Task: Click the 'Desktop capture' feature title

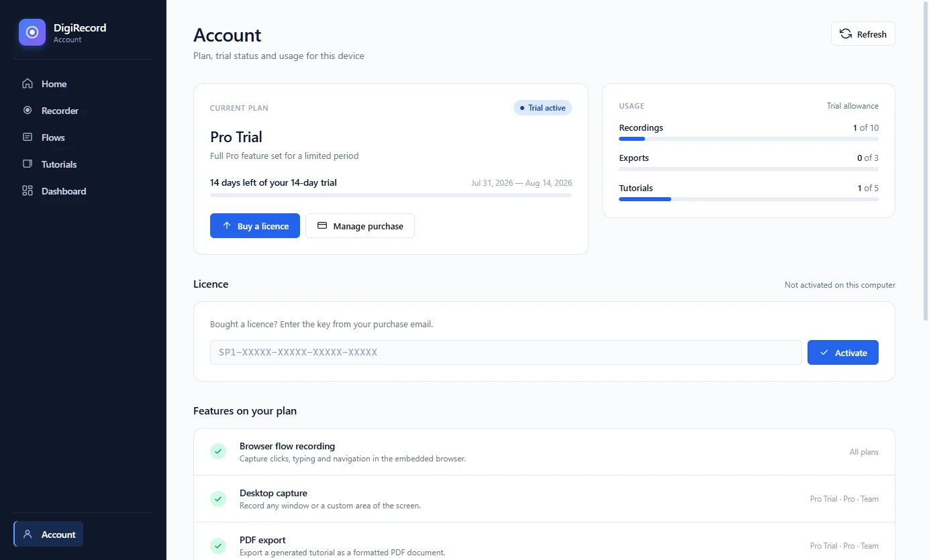Action: (273, 493)
